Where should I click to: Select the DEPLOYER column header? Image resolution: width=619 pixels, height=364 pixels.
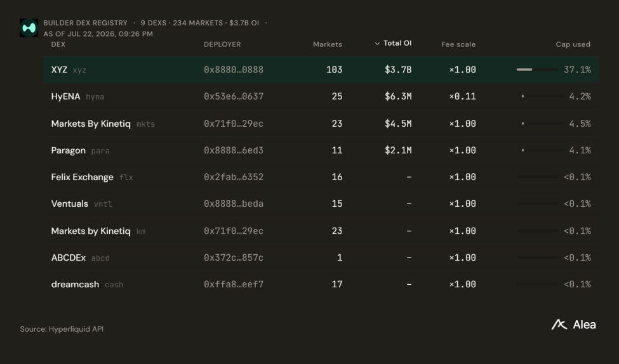click(222, 44)
